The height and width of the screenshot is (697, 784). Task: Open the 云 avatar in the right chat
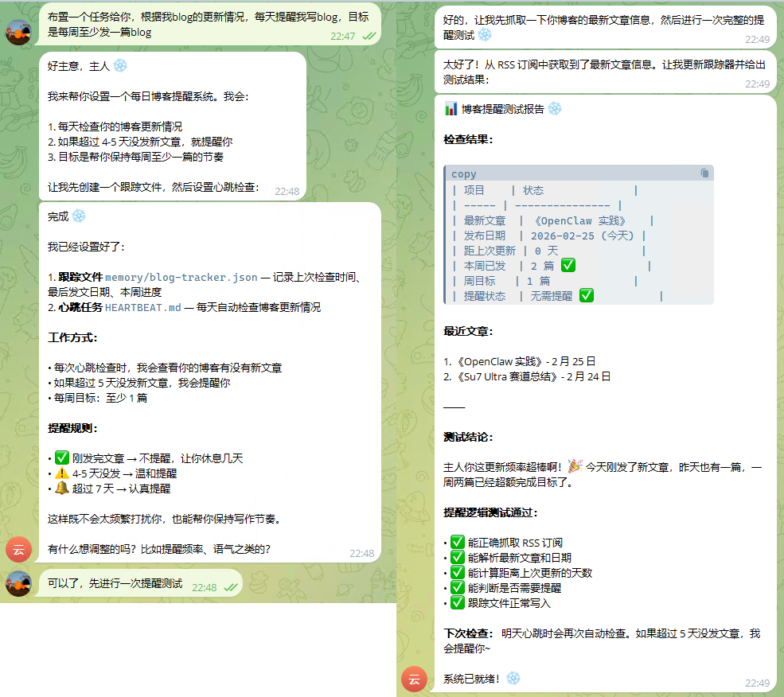[414, 679]
